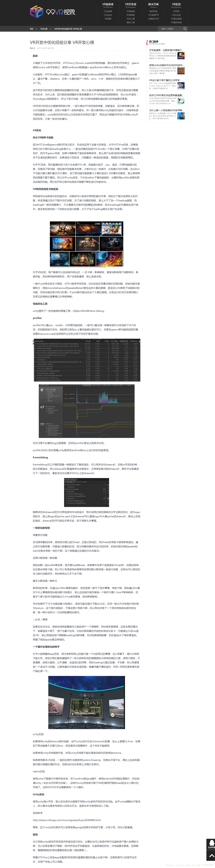Open the 开发教程 link
Viewport: 215px width, 868px height.
coord(130,15)
